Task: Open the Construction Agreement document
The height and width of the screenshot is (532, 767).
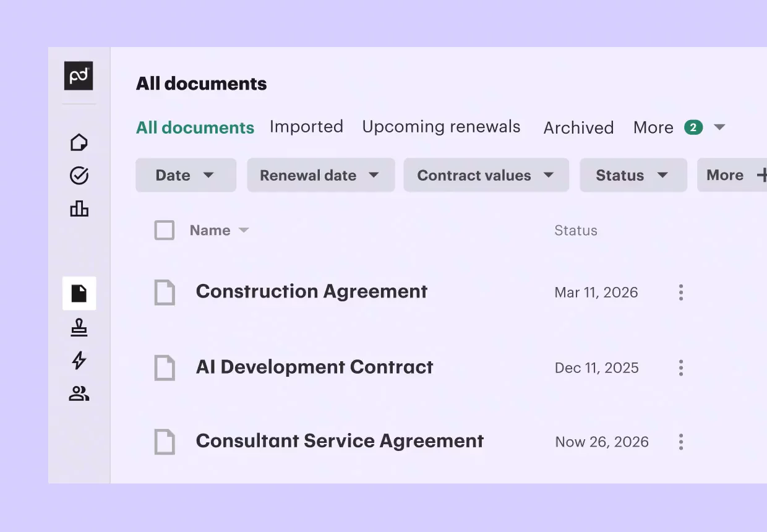Action: tap(312, 291)
